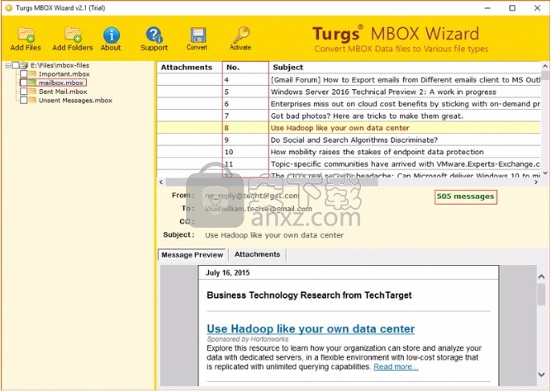Click the application icon in the title bar
Viewport: 551px width, 392px height.
[x=8, y=7]
